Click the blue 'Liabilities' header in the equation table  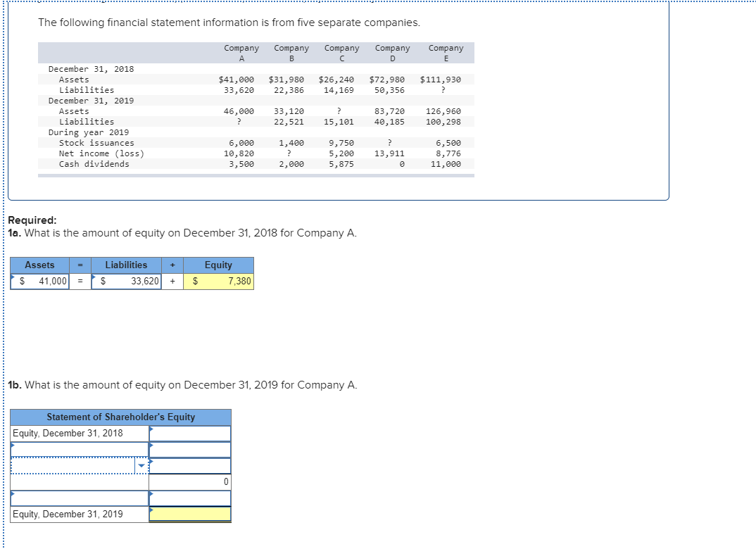point(126,265)
